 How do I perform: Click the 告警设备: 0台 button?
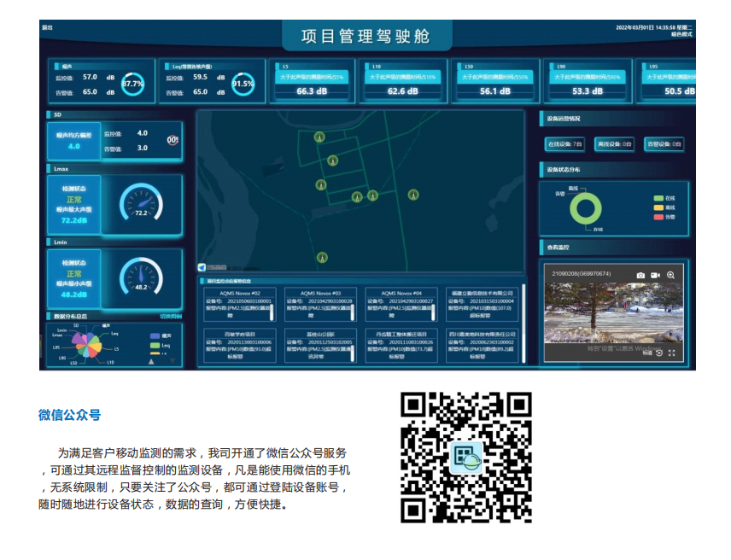pyautogui.click(x=664, y=144)
